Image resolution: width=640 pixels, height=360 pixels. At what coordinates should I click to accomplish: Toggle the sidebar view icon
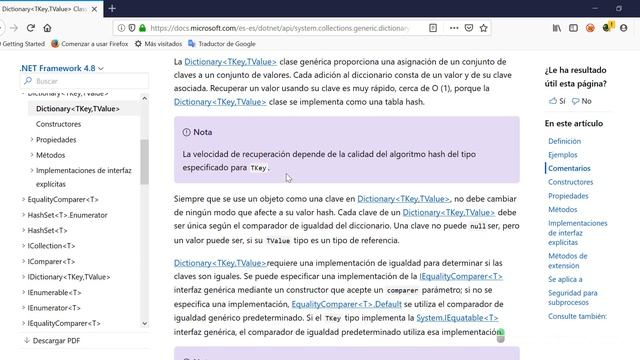pos(573,28)
